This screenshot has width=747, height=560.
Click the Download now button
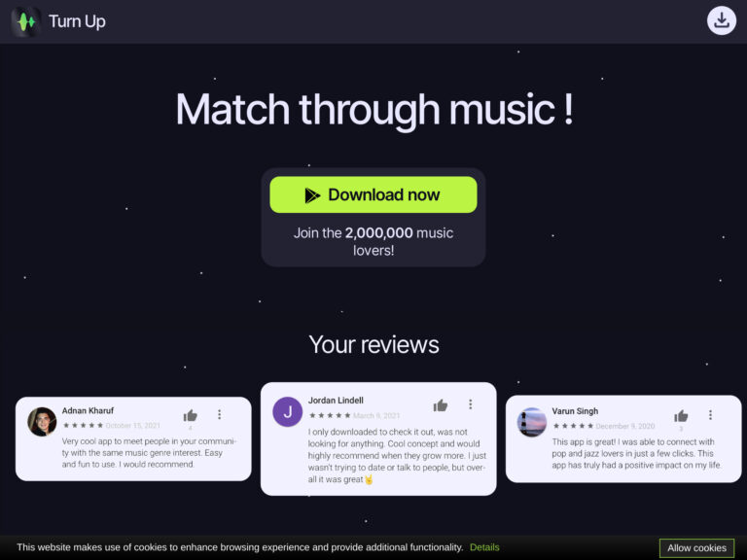click(x=373, y=194)
